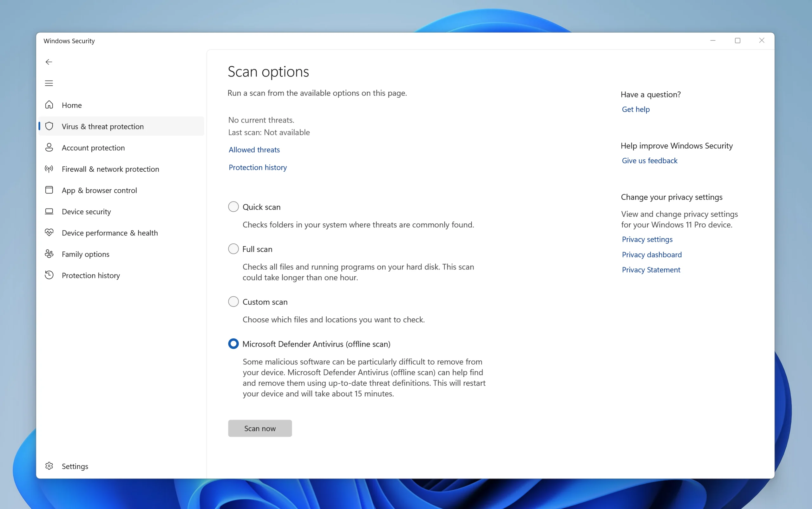
Task: Click the 'No current threats.' text
Action: 261,120
